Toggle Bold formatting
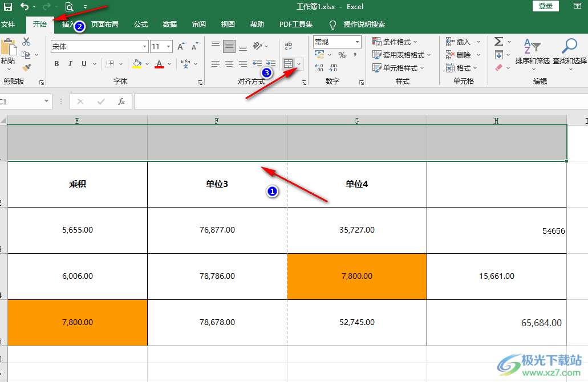The height and width of the screenshot is (382, 588). (56, 64)
